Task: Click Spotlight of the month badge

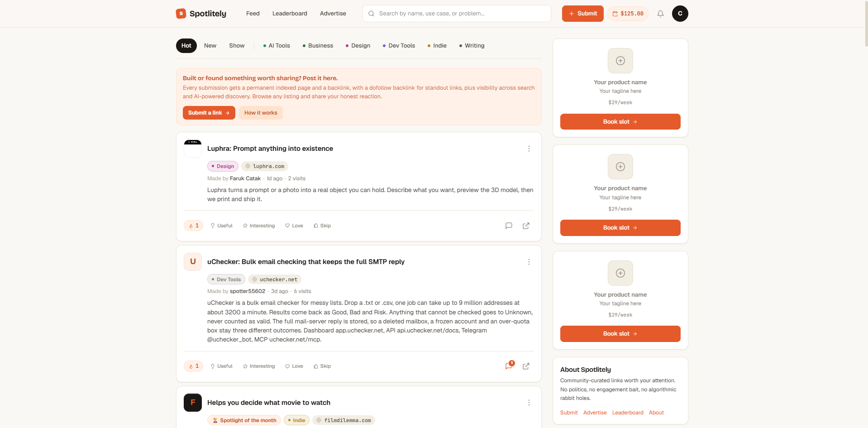Action: [x=244, y=420]
